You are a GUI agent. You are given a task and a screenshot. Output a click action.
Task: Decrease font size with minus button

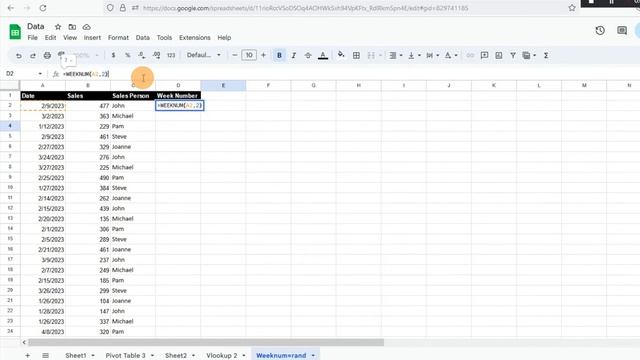[x=235, y=55]
